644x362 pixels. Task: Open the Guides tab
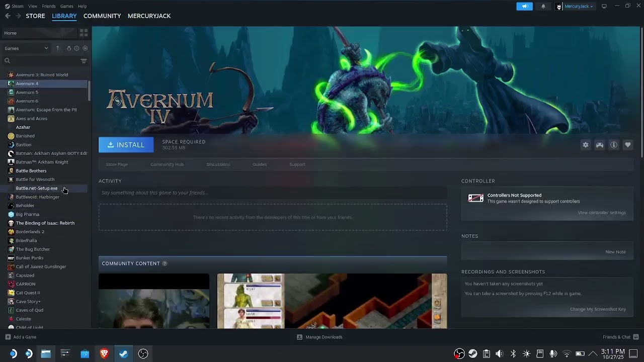(x=260, y=164)
